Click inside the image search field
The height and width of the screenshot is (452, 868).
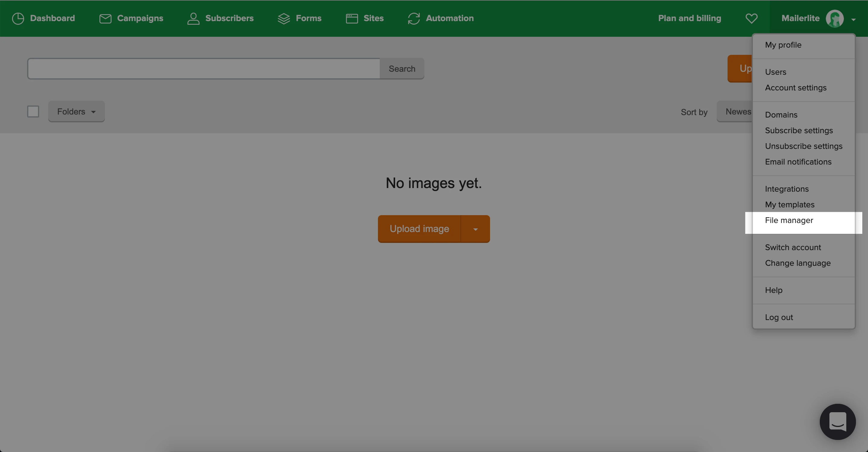(203, 69)
